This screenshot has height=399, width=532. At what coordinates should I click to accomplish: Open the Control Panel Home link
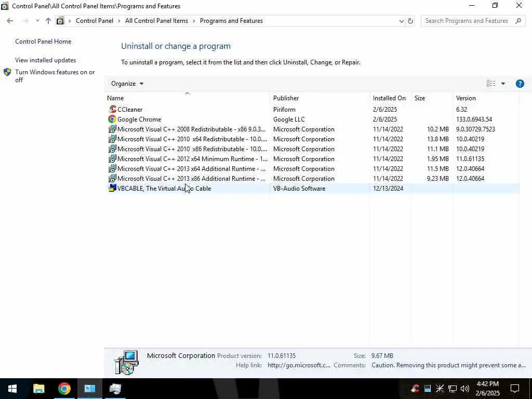pyautogui.click(x=43, y=42)
